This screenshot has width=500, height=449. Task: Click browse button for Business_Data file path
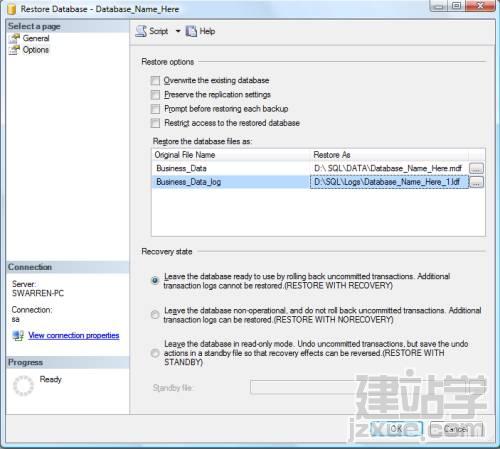[476, 168]
